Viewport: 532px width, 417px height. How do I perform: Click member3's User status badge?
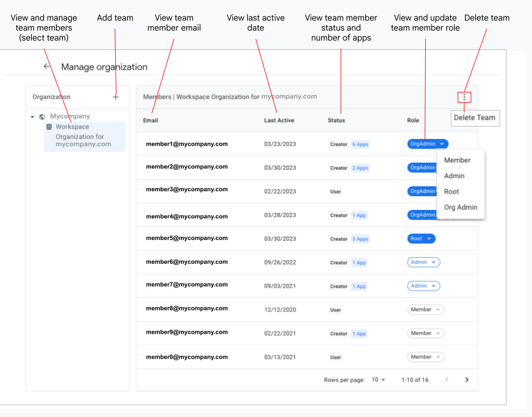pyautogui.click(x=336, y=192)
